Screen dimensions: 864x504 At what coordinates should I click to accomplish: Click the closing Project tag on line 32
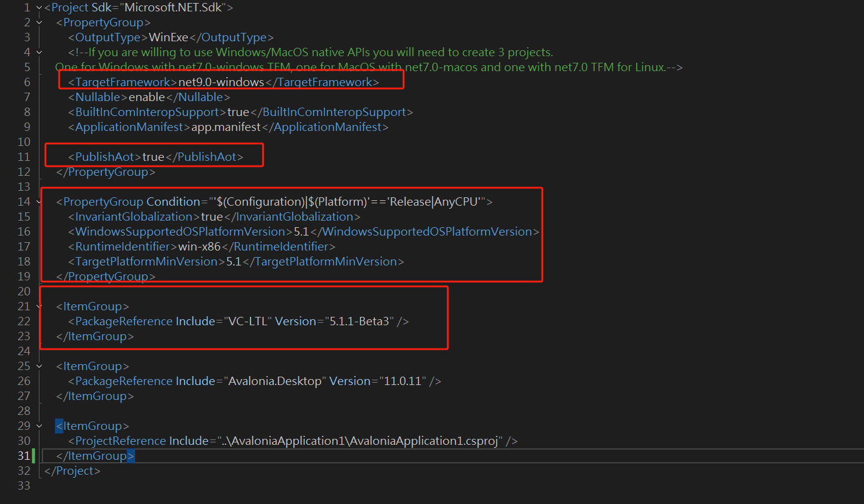[x=72, y=471]
